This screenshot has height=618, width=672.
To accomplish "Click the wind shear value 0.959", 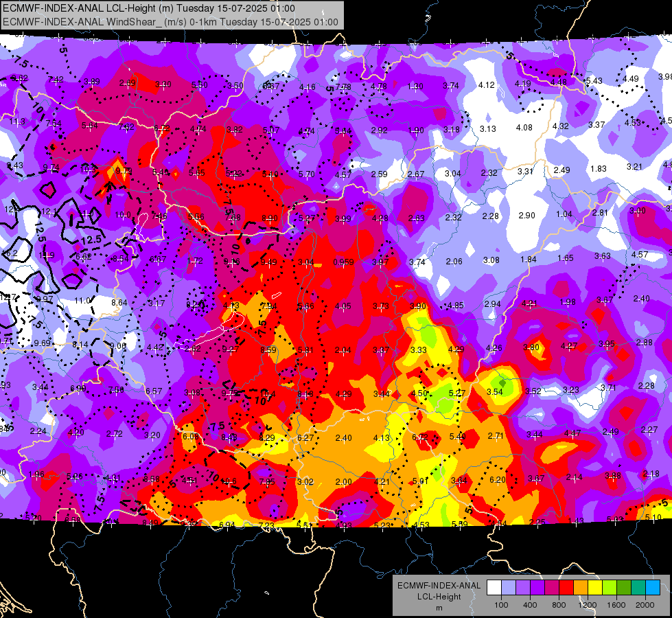I will [x=343, y=262].
